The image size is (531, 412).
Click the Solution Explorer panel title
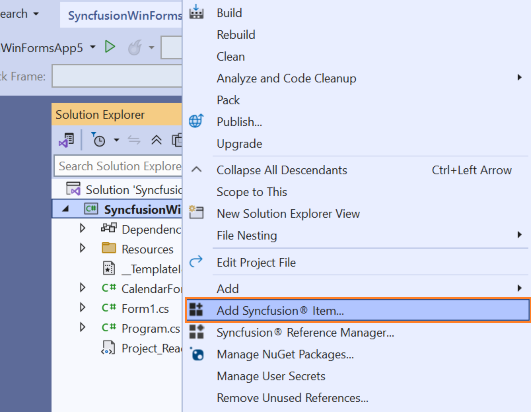[x=100, y=114]
